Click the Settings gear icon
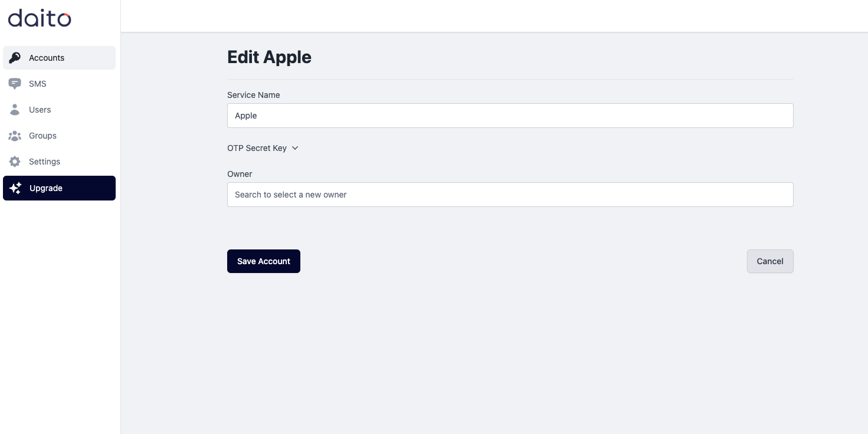Screen dimensions: 868x434 (x=15, y=162)
